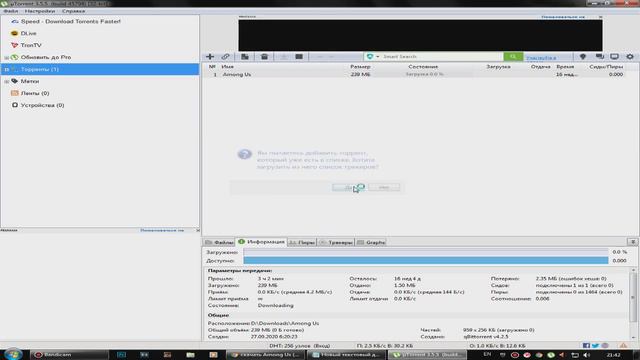The image size is (640, 360).
Task: Open the Файл menu
Action: 11,11
